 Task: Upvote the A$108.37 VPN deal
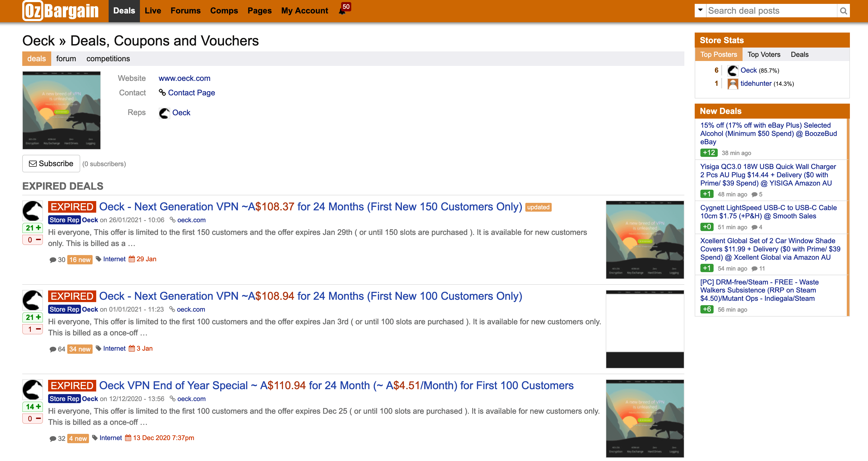(33, 228)
